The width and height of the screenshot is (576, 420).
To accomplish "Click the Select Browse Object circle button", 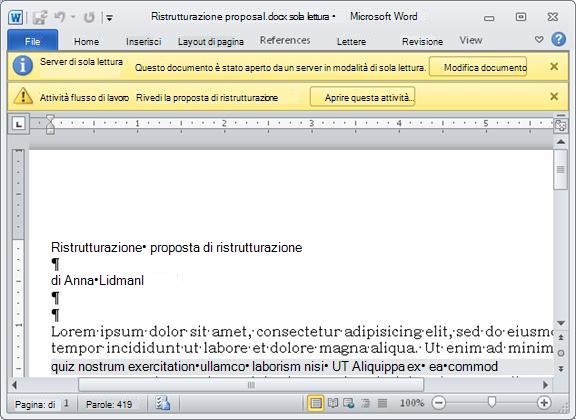I will click(x=561, y=353).
